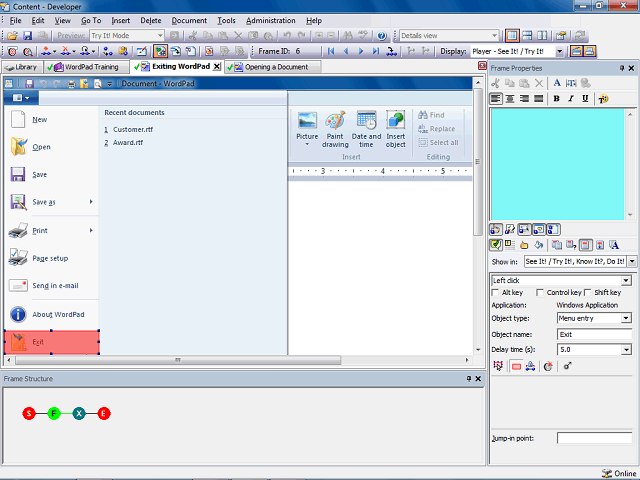Click the properties icon beside Details view
This screenshot has width=640, height=480.
[x=561, y=36]
